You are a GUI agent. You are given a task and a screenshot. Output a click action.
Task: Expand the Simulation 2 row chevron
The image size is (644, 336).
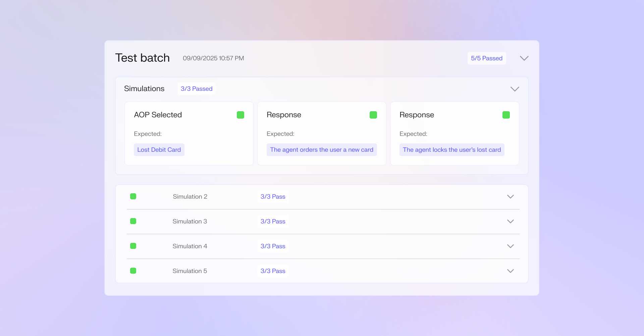pyautogui.click(x=511, y=197)
